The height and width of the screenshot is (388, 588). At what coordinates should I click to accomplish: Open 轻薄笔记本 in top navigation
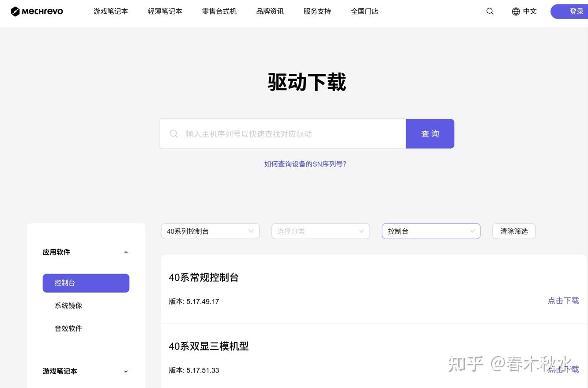pos(165,11)
